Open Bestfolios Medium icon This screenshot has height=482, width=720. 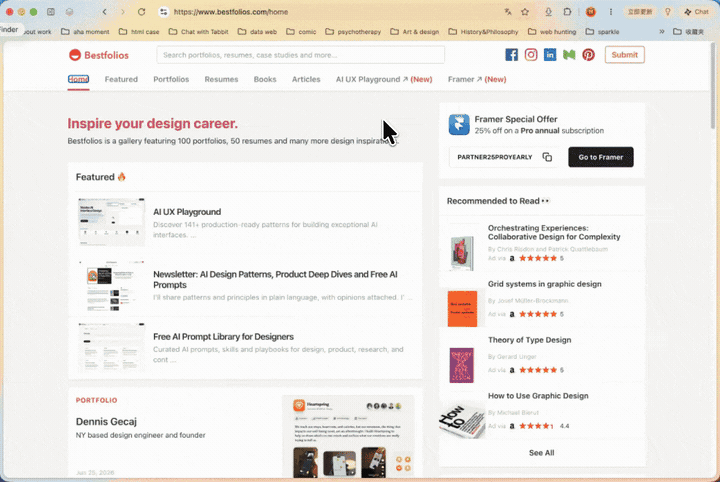tap(569, 55)
